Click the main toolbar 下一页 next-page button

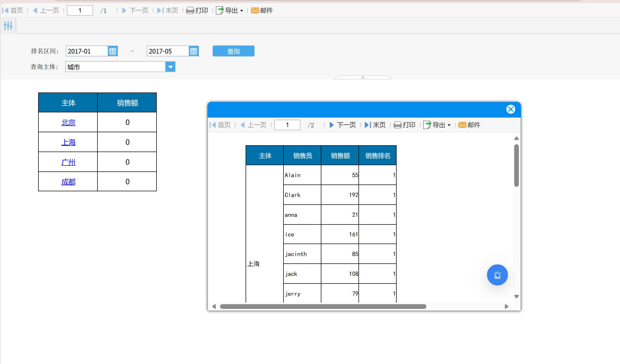135,10
